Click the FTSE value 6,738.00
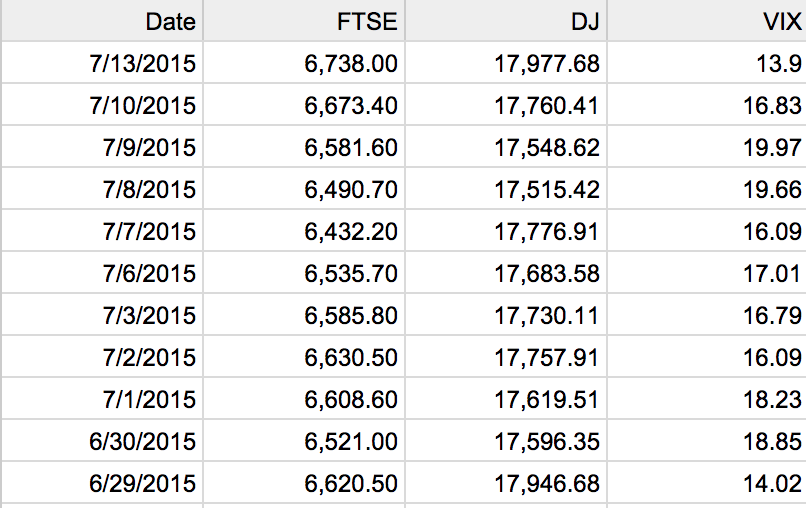Screen dimensions: 806x508 pos(304,63)
